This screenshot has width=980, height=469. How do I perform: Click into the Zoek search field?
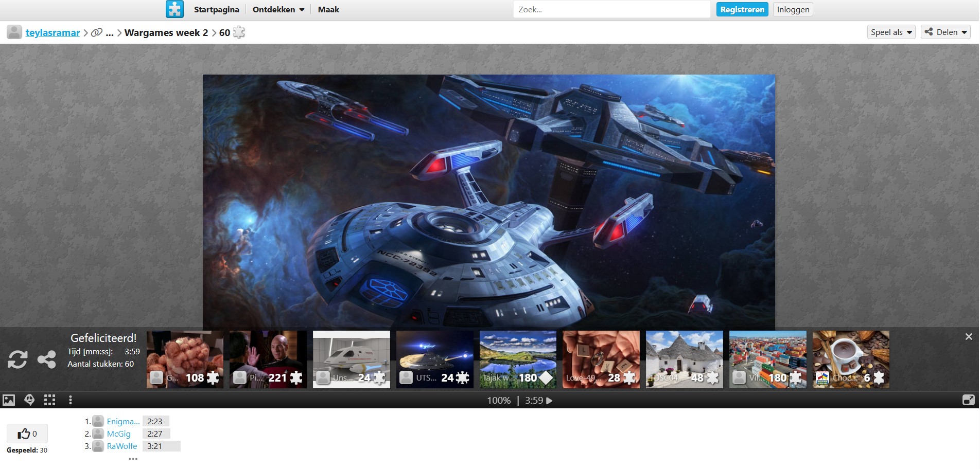pyautogui.click(x=611, y=9)
